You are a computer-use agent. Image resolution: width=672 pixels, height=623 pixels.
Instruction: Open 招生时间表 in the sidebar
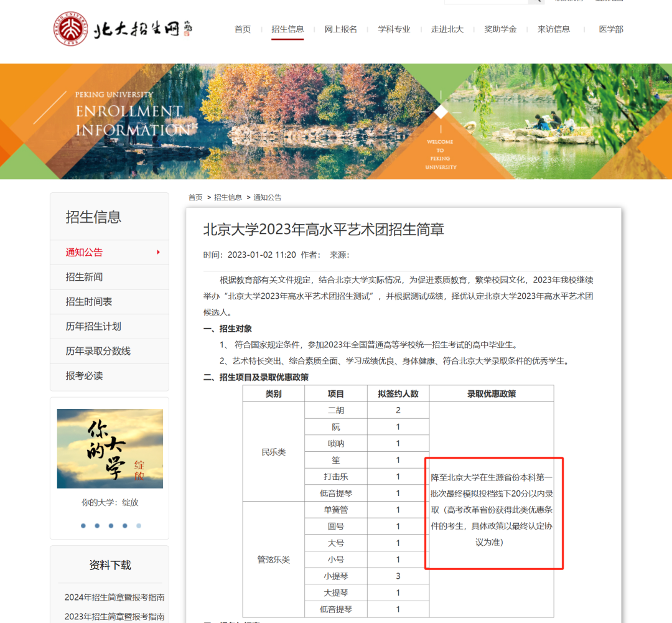(x=110, y=301)
